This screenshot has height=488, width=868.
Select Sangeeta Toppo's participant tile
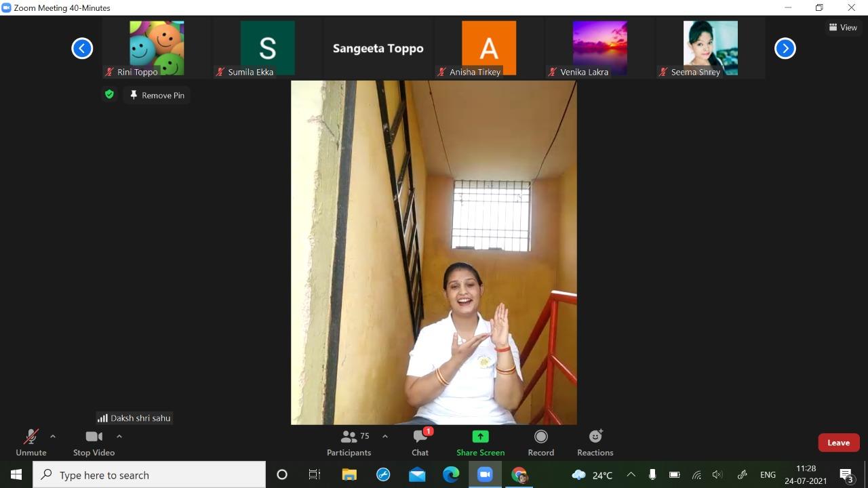[x=378, y=48]
